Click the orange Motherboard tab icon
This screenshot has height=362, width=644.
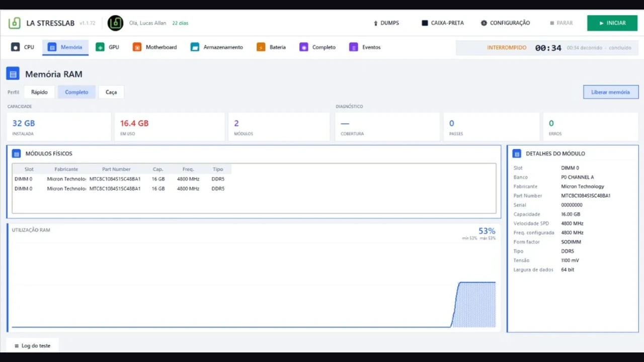137,47
